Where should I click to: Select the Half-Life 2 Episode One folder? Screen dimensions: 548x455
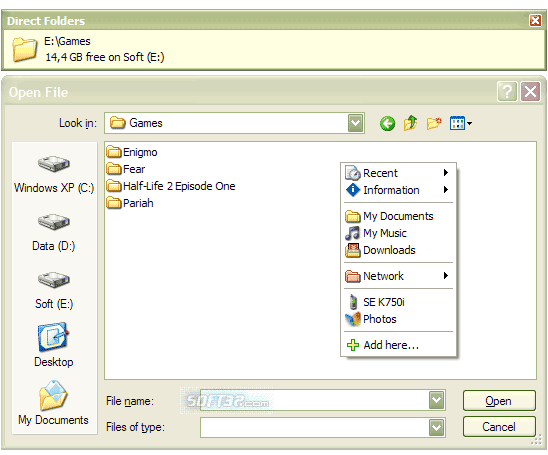[171, 186]
